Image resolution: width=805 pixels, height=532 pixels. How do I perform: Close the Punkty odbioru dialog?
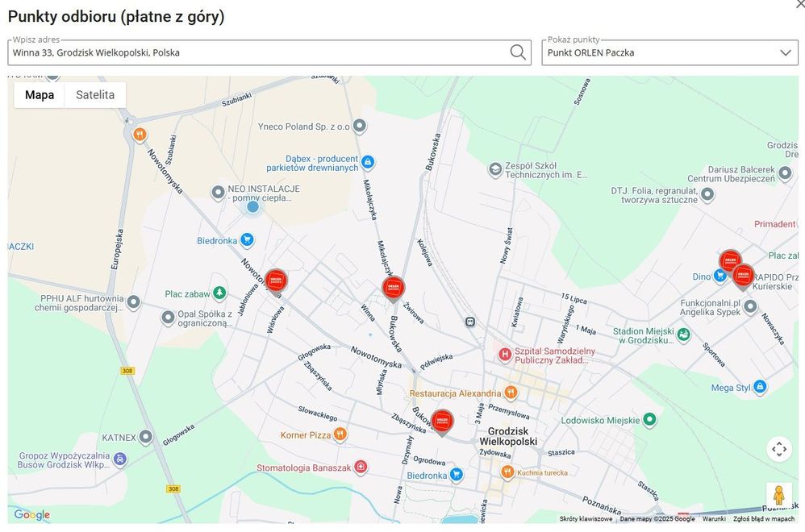point(799,3)
